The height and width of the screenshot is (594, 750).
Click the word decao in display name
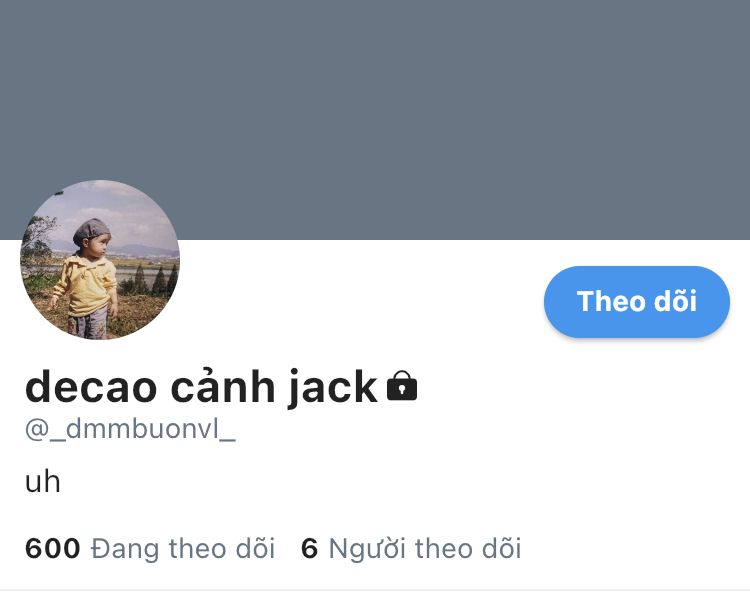coord(91,387)
